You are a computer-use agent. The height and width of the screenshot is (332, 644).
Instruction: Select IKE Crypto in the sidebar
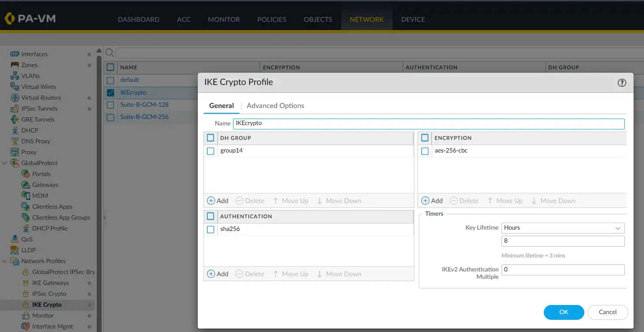[x=47, y=305]
